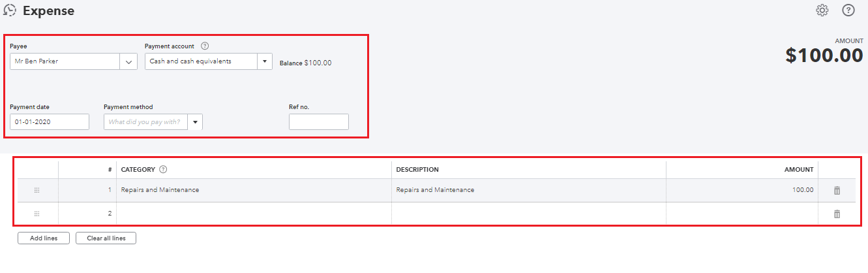Delete line 1 with trash icon
868x273 pixels.
coord(837,190)
